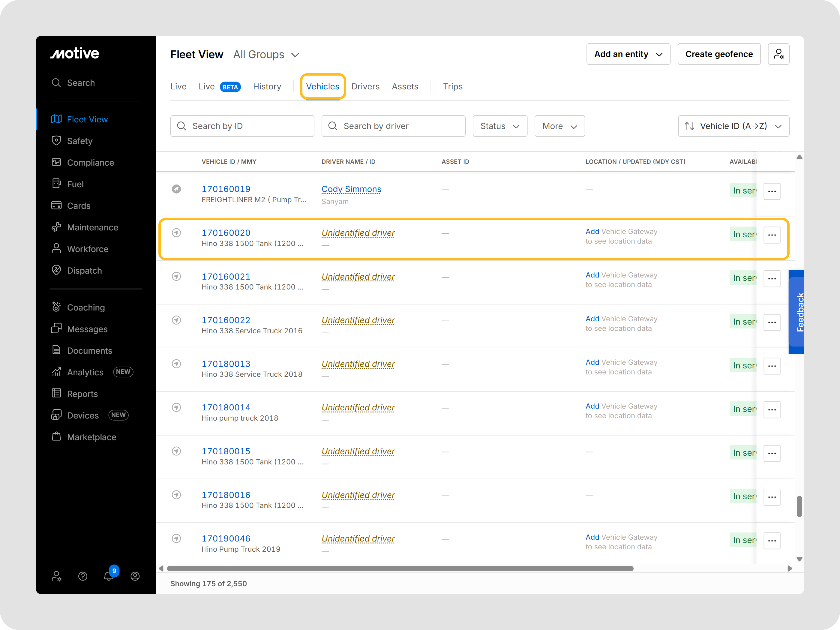Open Vehicle ID (A→Z) sort dropdown
The width and height of the screenshot is (840, 630).
733,126
